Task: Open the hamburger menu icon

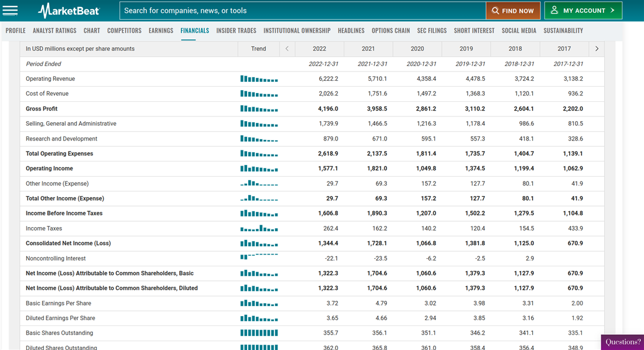Action: click(11, 11)
